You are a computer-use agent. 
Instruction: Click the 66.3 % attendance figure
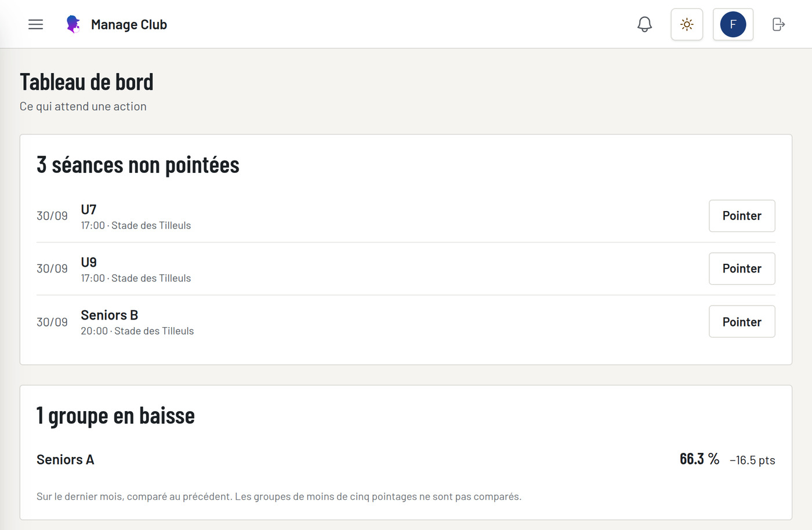[x=699, y=459]
